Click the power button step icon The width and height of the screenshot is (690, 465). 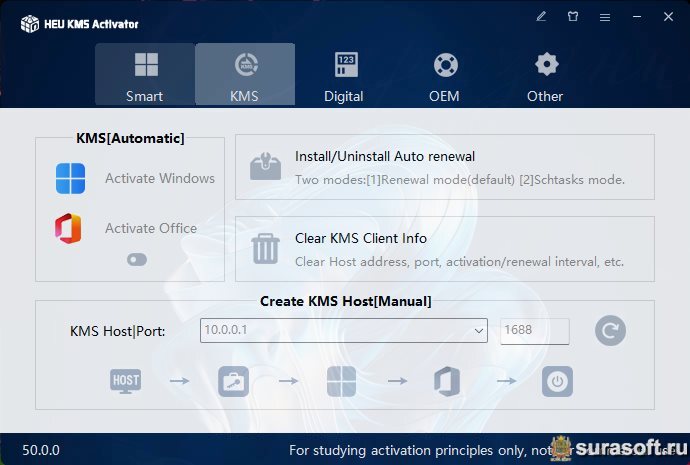tap(557, 381)
